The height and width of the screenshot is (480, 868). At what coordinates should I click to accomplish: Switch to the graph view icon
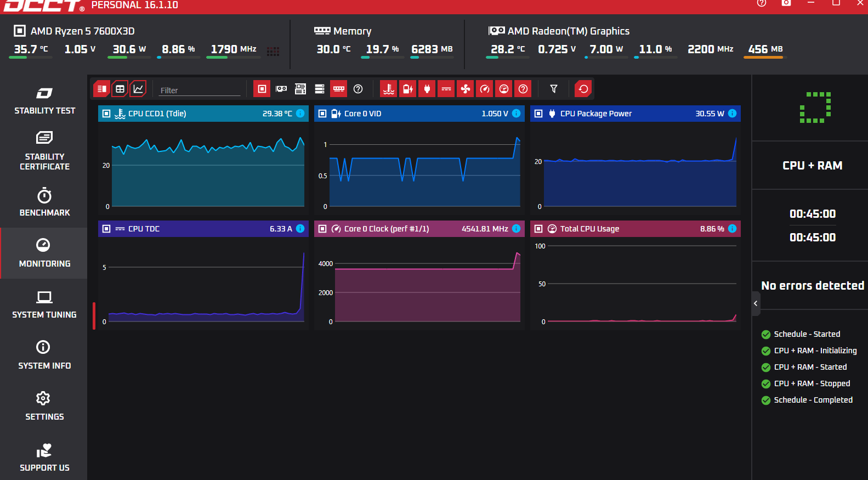pos(138,89)
